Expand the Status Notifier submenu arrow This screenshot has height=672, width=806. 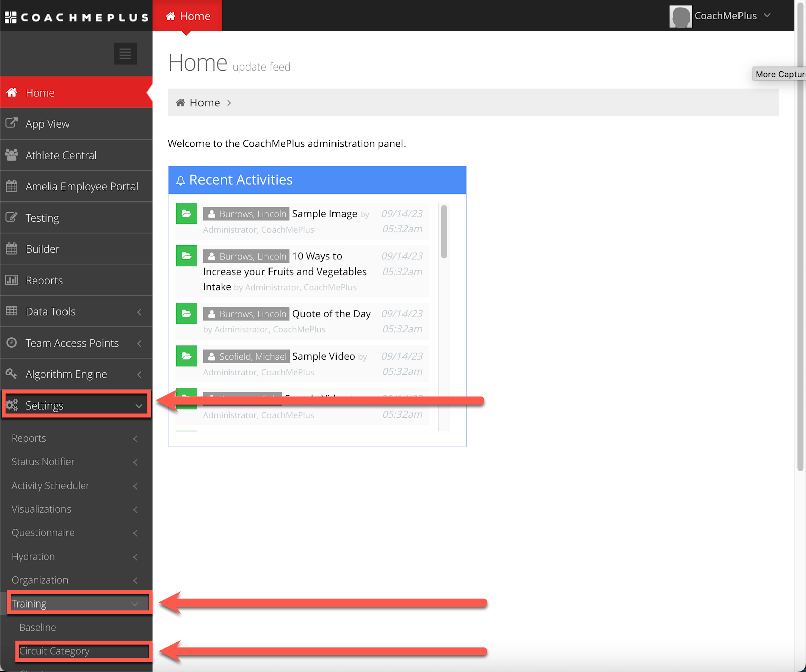136,462
